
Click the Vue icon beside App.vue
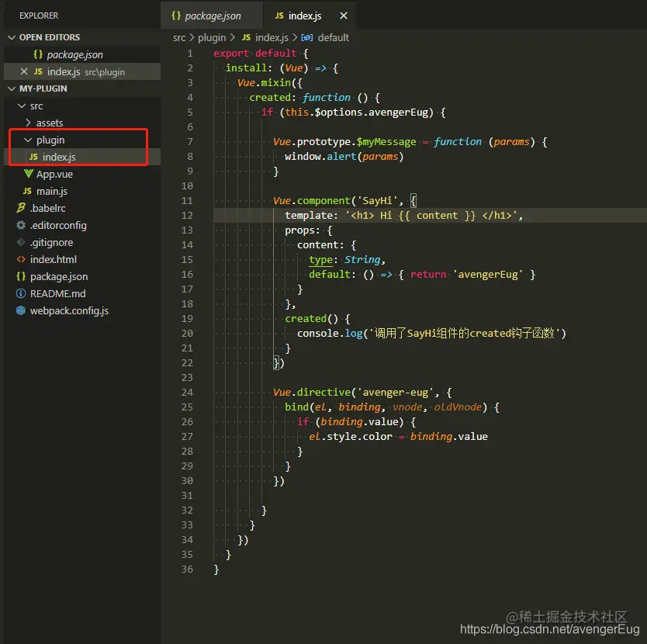[28, 174]
